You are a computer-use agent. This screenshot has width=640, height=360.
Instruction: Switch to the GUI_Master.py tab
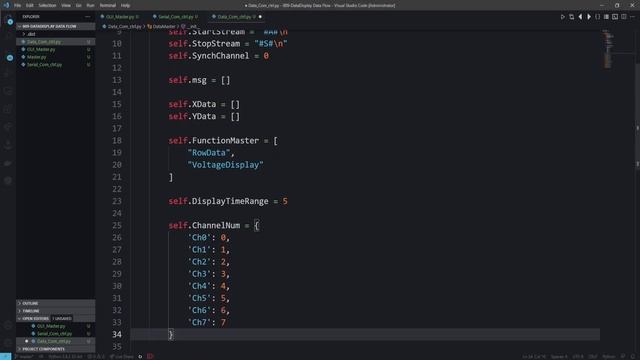click(120, 17)
